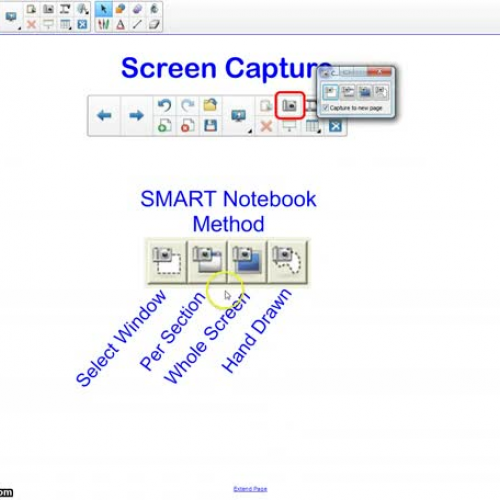Click the freehand capture camera icon on page

click(x=287, y=262)
